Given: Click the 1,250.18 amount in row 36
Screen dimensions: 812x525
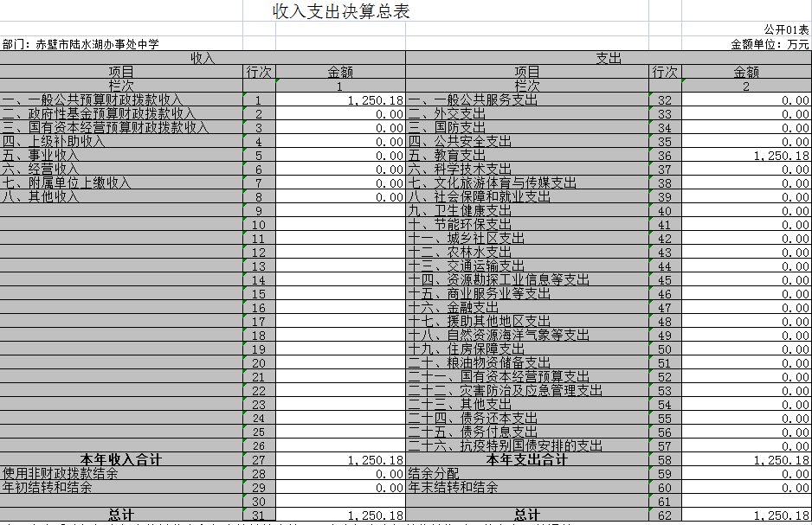Looking at the screenshot, I should 747,155.
